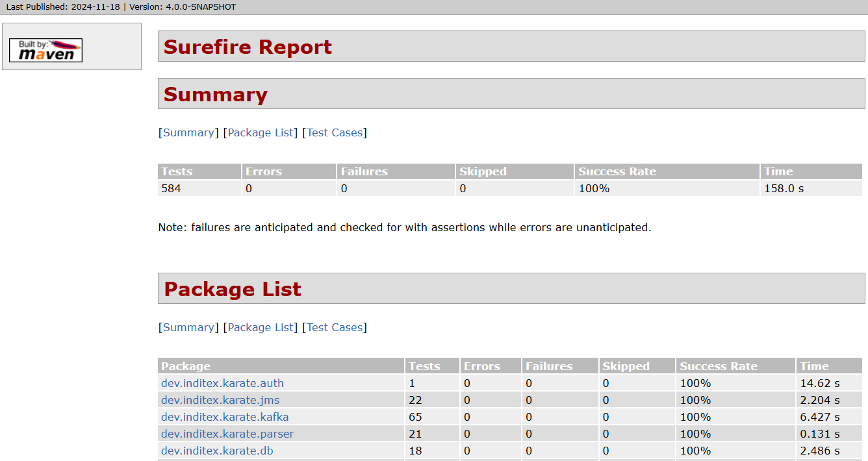
Task: Select kafka tests count 65
Action: tap(415, 417)
